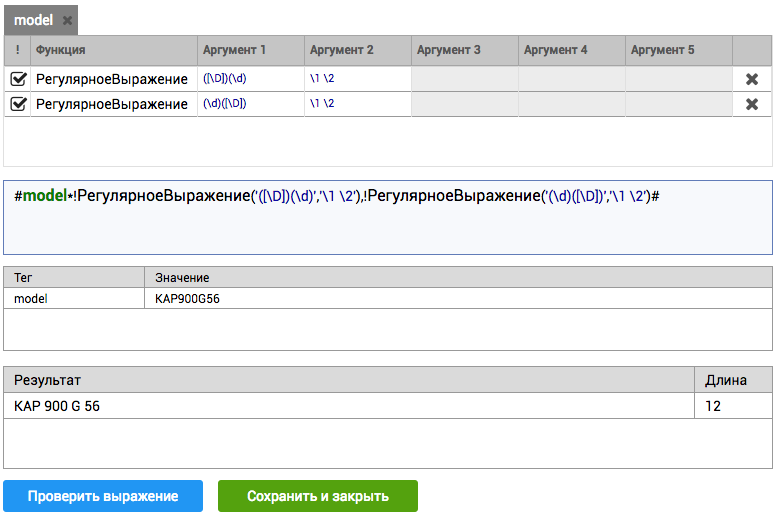Image resolution: width=778 pixels, height=516 pixels.
Task: Click inside the expression formula editor
Action: point(388,225)
